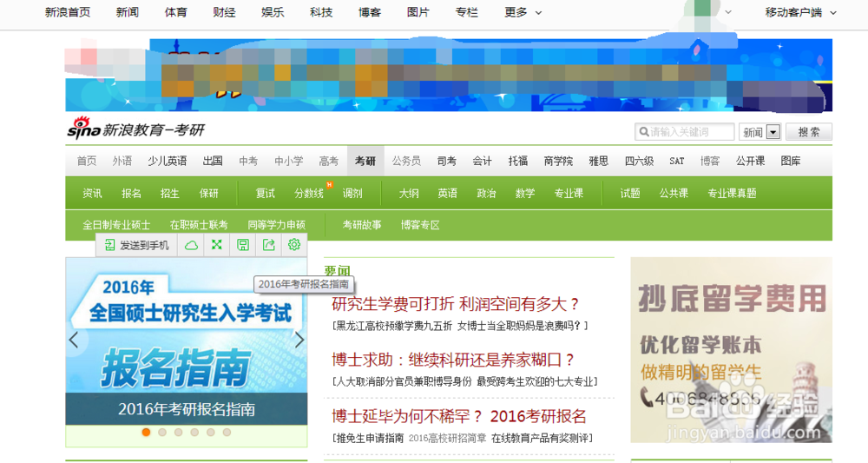
Task: Click the floppy disk save icon
Action: (x=242, y=245)
